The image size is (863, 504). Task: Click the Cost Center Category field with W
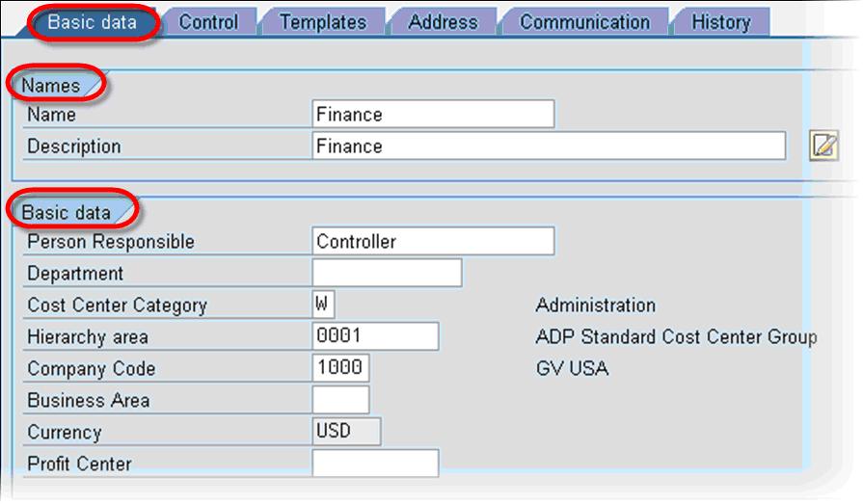[x=323, y=305]
